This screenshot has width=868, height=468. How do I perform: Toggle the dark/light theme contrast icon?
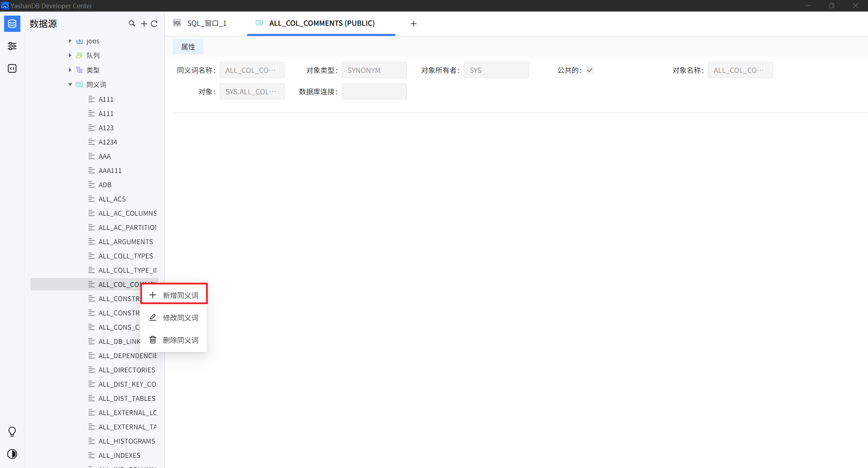pyautogui.click(x=12, y=454)
